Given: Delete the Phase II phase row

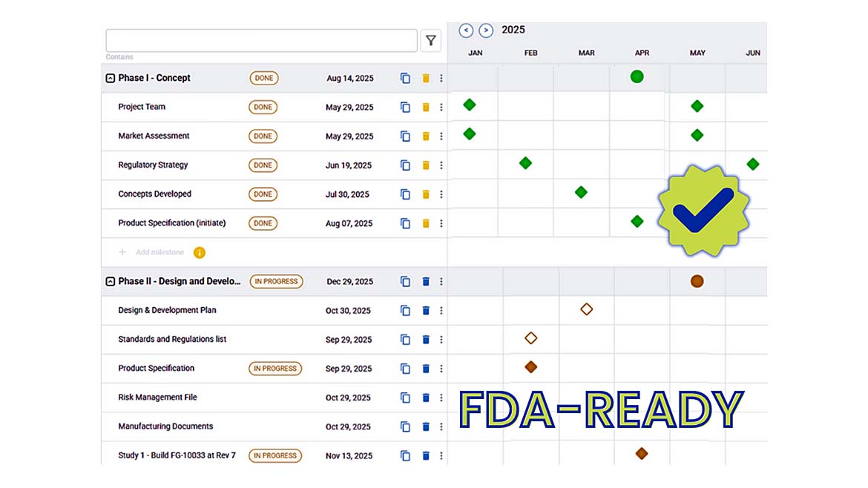Looking at the screenshot, I should click(x=426, y=281).
